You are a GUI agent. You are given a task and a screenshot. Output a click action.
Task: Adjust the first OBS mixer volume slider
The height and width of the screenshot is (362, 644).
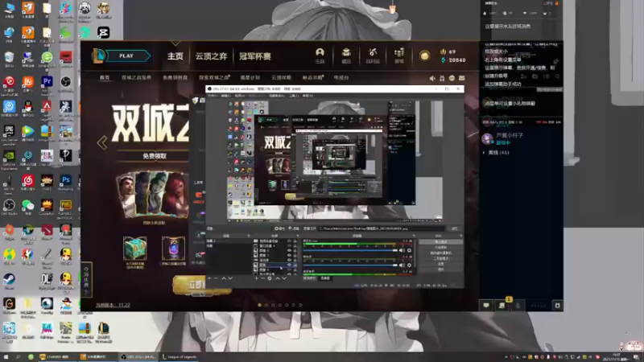click(350, 250)
